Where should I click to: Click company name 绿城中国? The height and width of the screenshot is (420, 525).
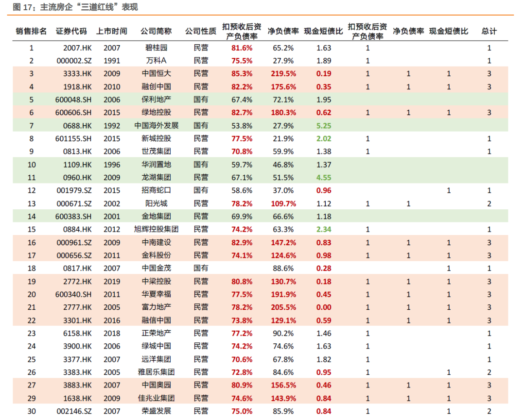[x=157, y=346]
